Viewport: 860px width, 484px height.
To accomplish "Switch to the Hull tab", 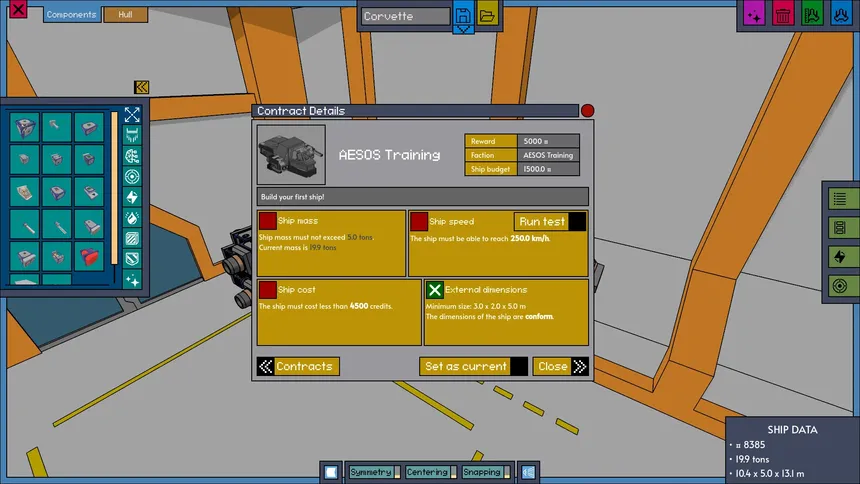I will [x=125, y=15].
